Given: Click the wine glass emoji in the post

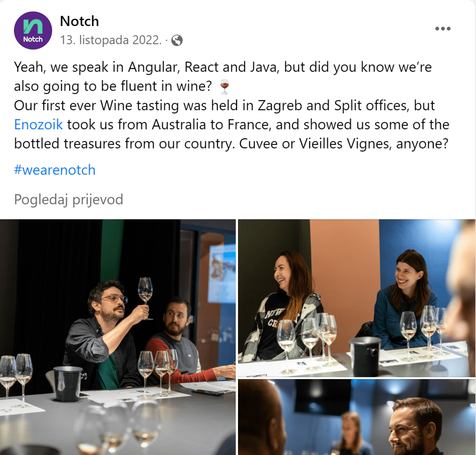Looking at the screenshot, I should (x=225, y=87).
